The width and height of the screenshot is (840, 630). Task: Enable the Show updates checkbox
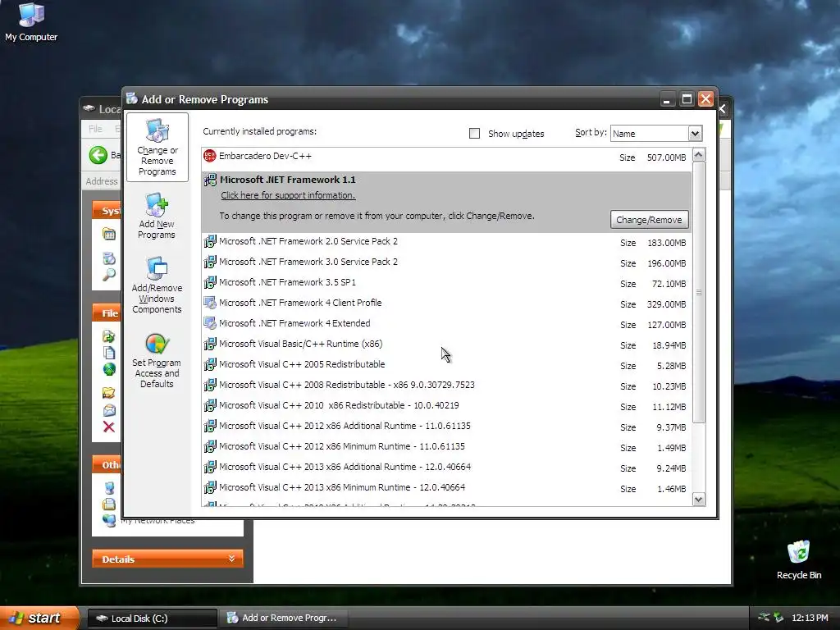(x=474, y=134)
